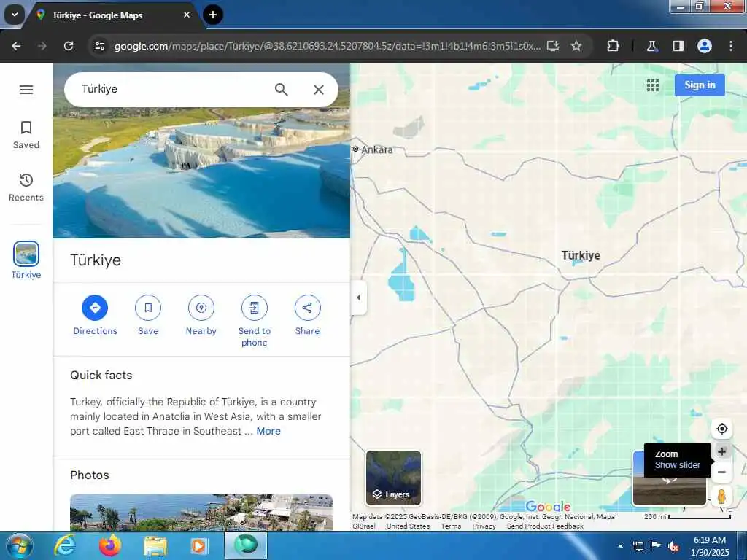View site information icon in address bar
Viewport: 747px width, 560px height.
coord(99,46)
